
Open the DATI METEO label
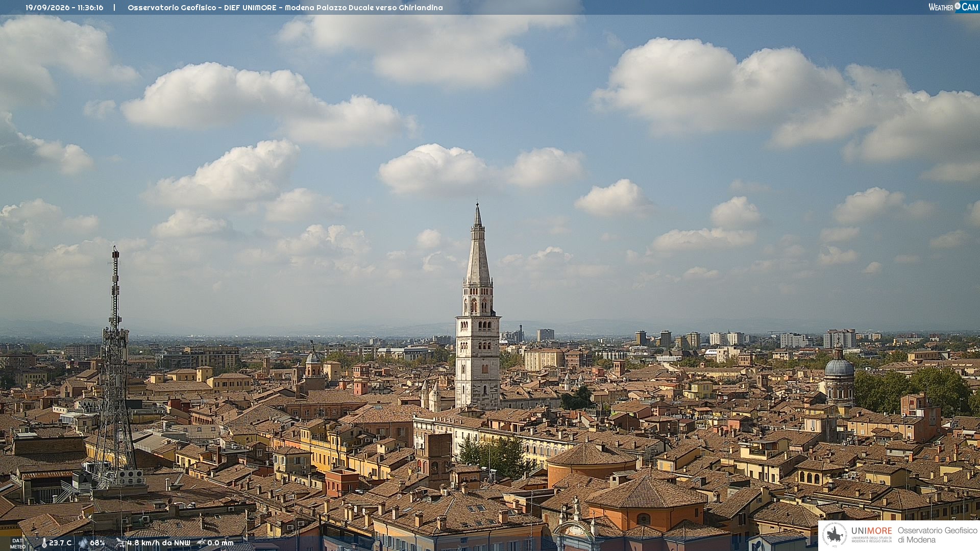tap(17, 543)
